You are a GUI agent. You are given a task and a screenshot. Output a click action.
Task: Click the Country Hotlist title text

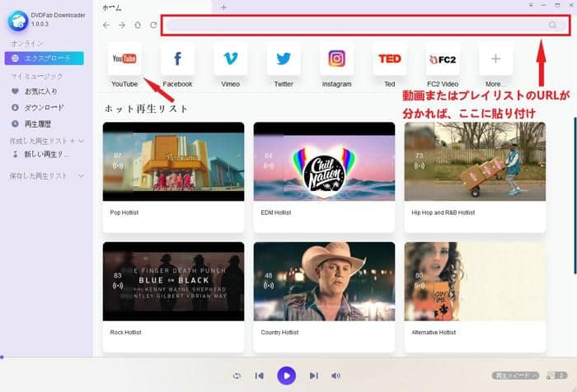click(x=279, y=333)
